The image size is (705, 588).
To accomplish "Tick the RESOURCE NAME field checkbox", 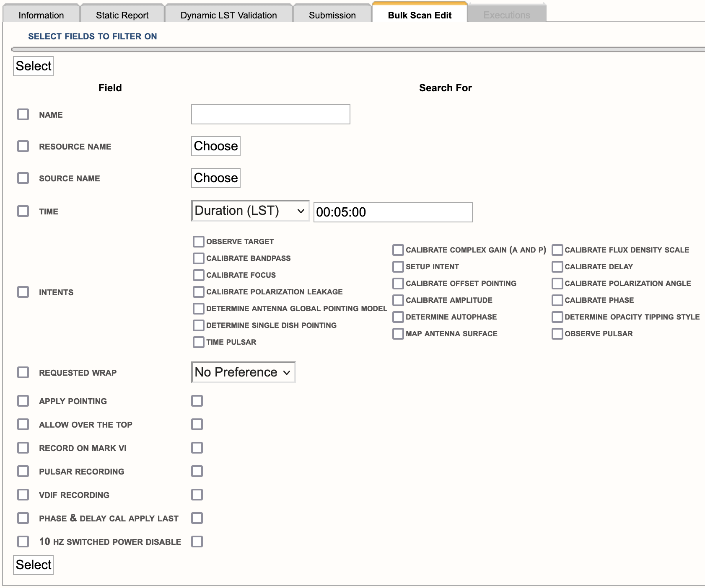I will (23, 146).
